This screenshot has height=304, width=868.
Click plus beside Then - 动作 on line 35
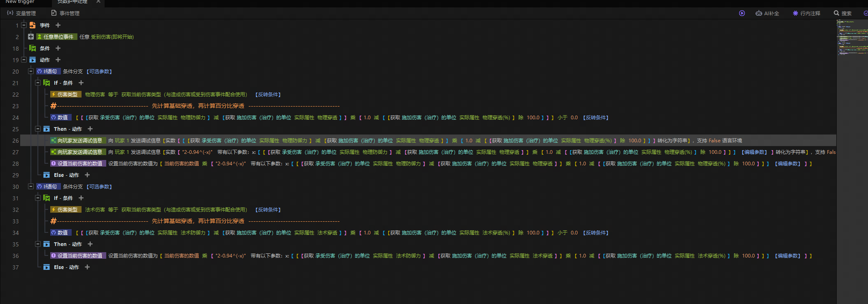pyautogui.click(x=90, y=244)
